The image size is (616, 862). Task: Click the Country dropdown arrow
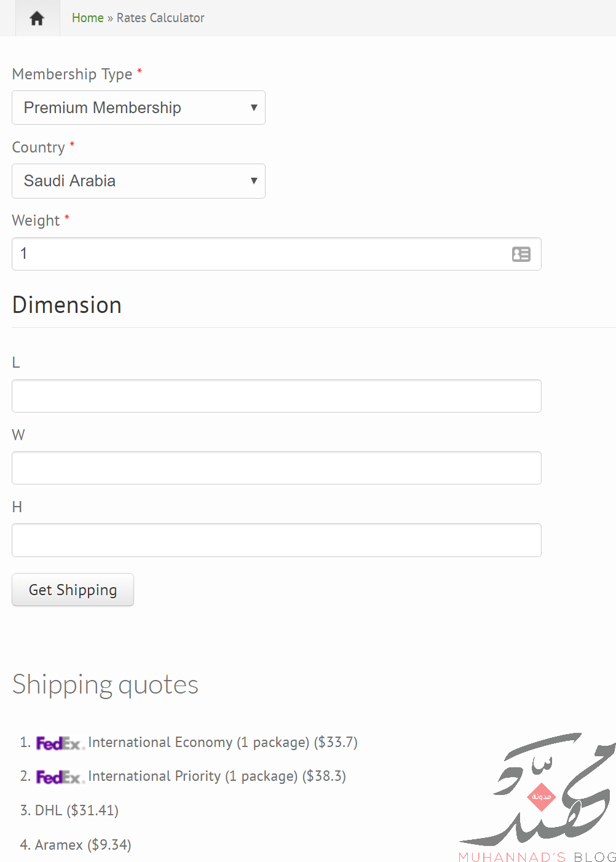point(254,181)
